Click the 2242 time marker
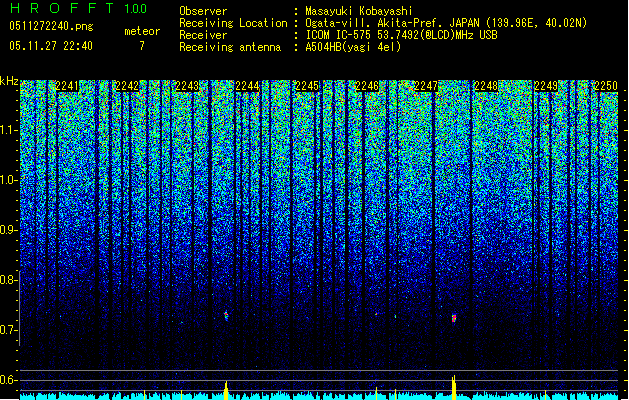This screenshot has width=629, height=400. (127, 86)
